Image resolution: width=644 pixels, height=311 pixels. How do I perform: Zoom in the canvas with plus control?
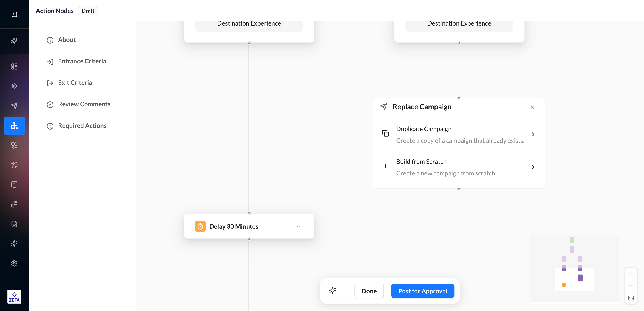coord(631,274)
